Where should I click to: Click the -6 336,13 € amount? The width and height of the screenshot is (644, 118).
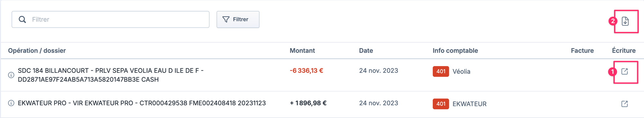tap(307, 71)
